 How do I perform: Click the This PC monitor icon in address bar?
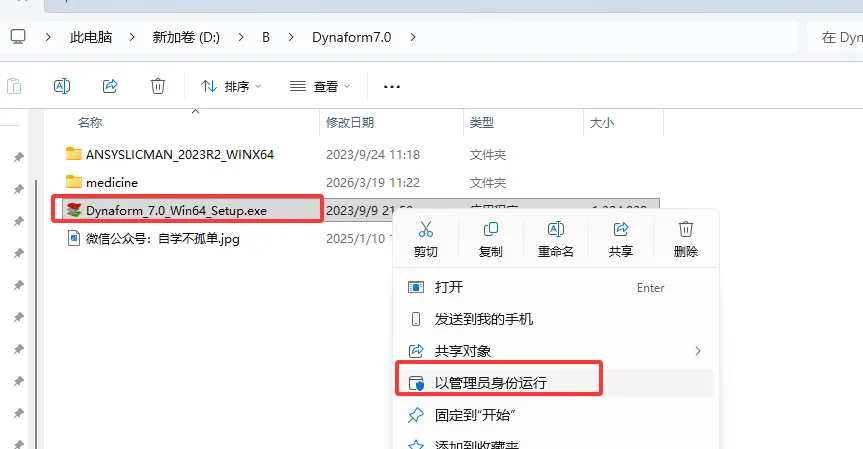(18, 37)
